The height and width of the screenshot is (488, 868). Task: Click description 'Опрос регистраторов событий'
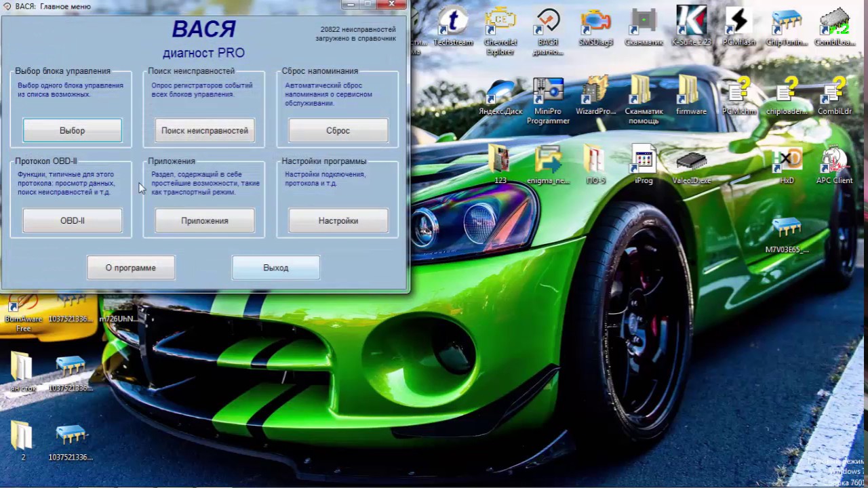tap(202, 90)
